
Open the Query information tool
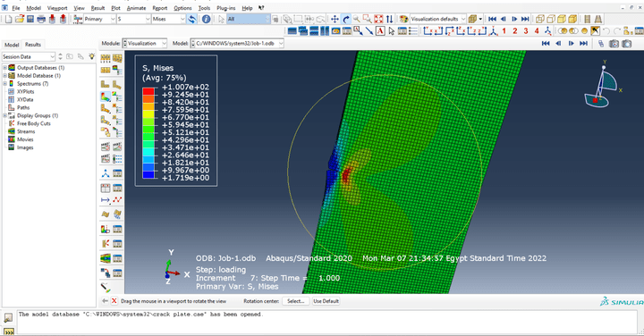207,19
